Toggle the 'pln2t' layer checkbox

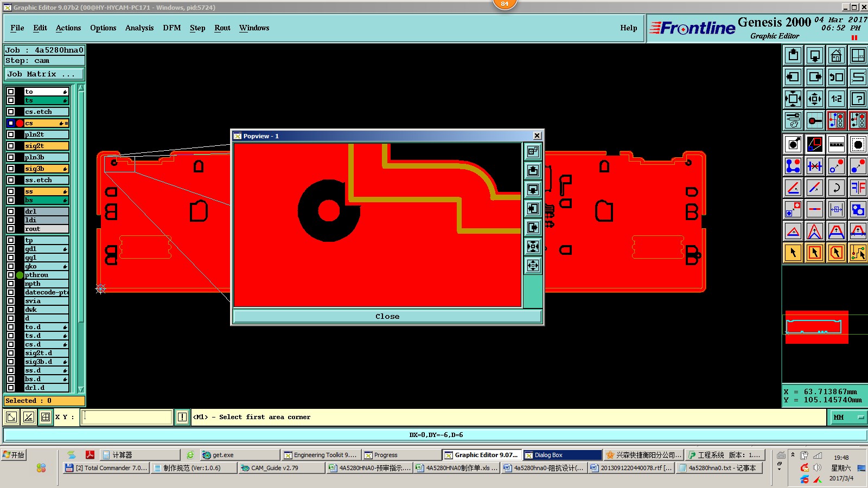pyautogui.click(x=11, y=134)
